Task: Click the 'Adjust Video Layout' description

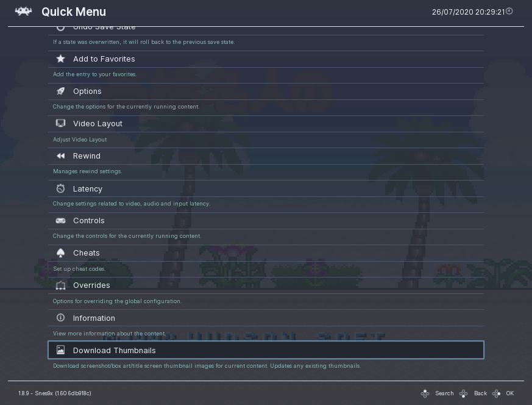Action: click(80, 140)
